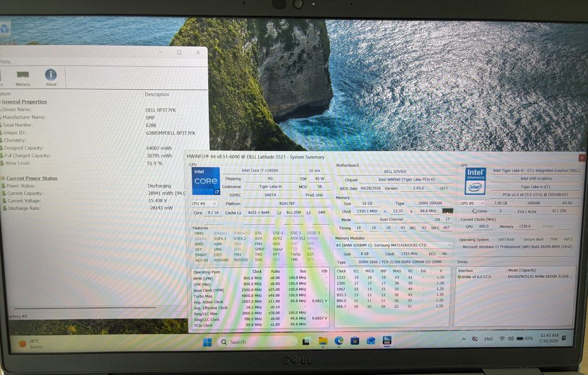Click the icon beside Full Charged Capacity

coord(2,156)
